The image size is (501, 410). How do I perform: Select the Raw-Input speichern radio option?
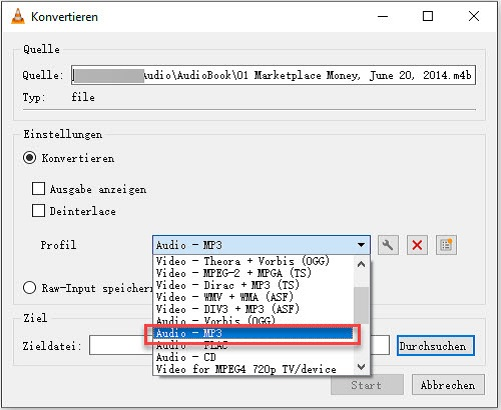30,288
